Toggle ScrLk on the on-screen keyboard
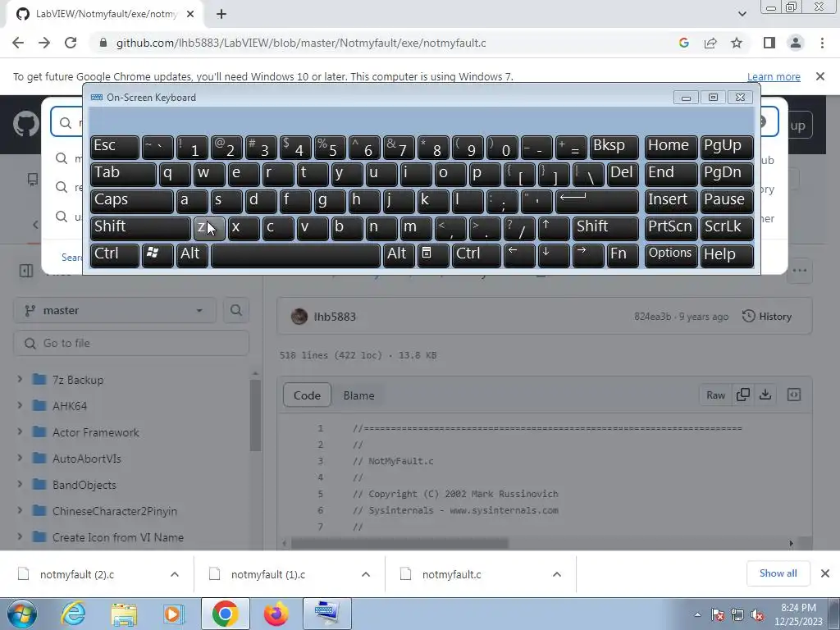The width and height of the screenshot is (840, 630). click(x=727, y=228)
